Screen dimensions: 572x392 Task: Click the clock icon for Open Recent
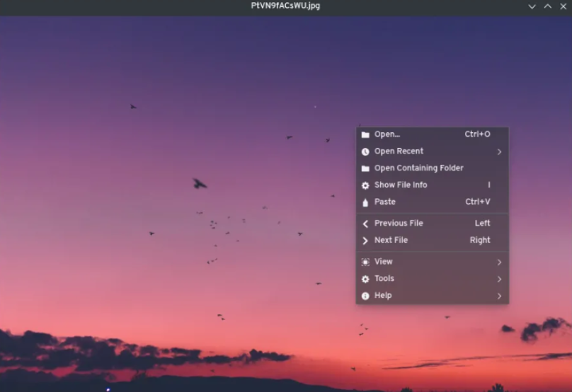click(365, 151)
